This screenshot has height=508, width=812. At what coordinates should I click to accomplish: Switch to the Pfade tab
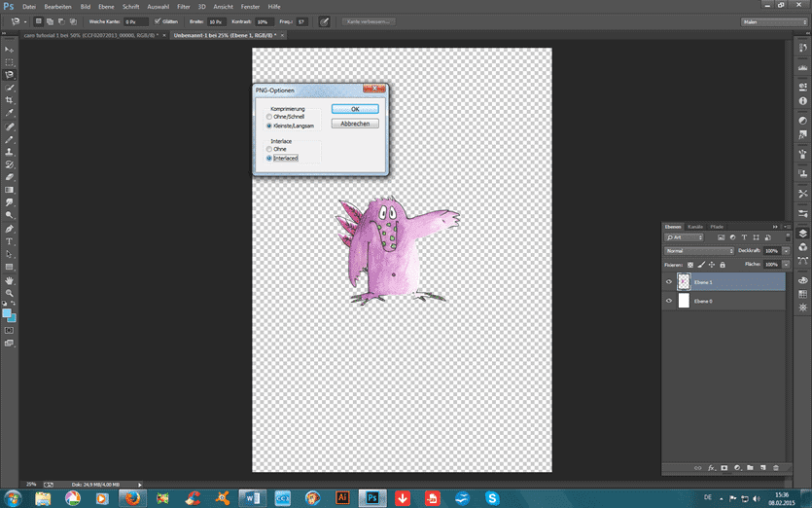(717, 227)
